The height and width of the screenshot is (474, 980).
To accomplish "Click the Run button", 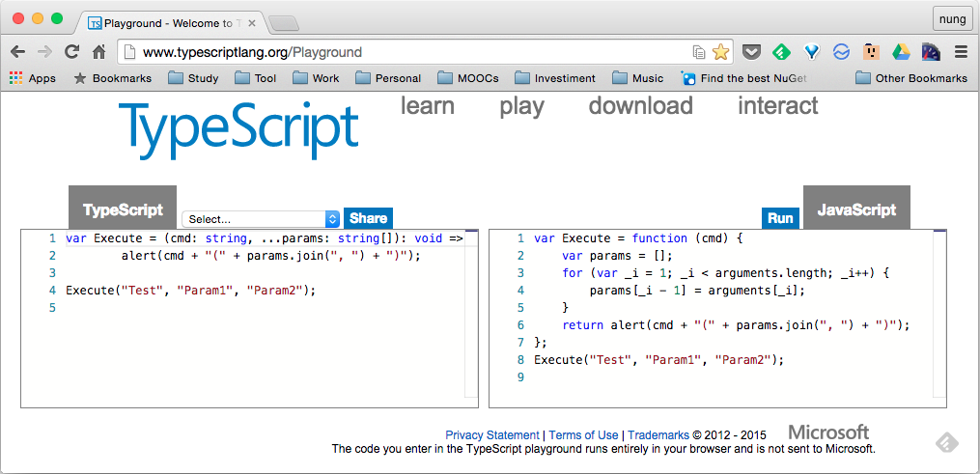I will pos(780,218).
